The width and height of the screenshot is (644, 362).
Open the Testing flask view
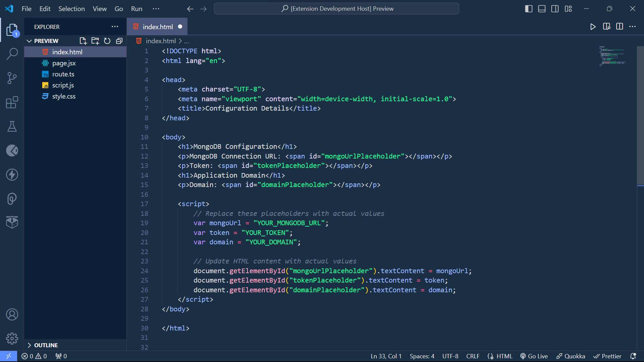point(12,126)
